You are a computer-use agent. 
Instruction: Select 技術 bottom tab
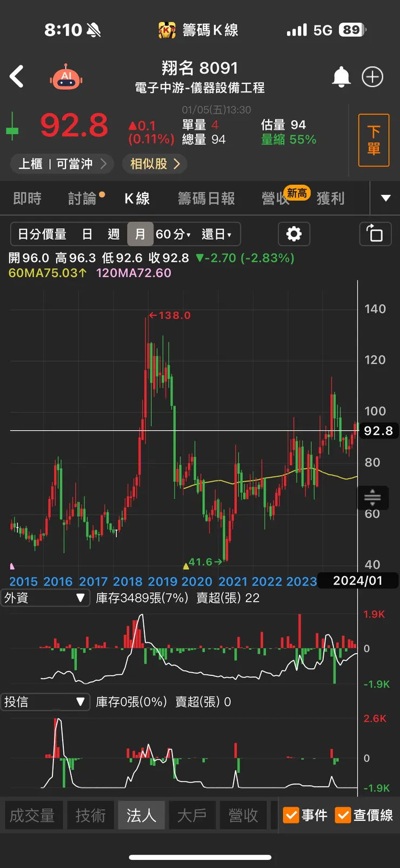tap(90, 815)
